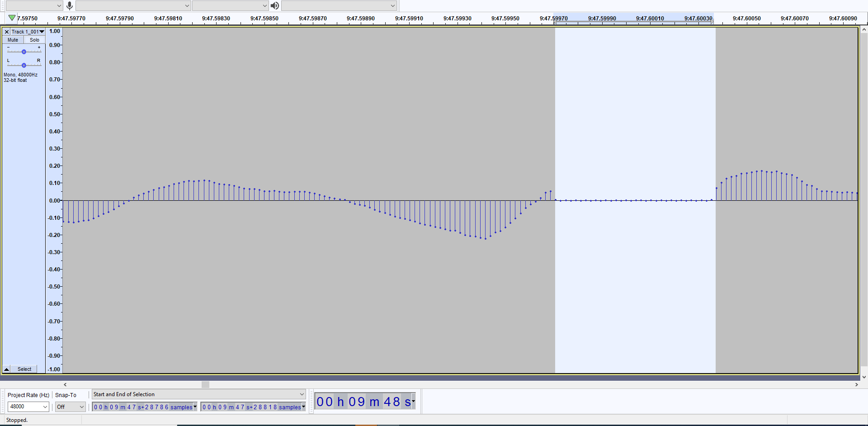The width and height of the screenshot is (868, 426).
Task: Open audio position time format arrow
Action: point(413,401)
